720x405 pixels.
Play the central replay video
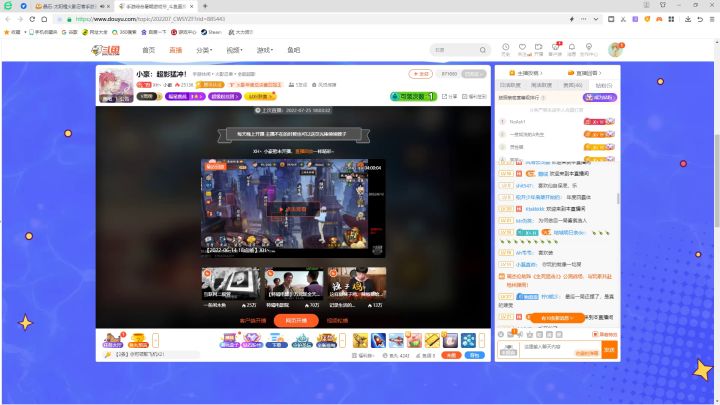click(292, 209)
